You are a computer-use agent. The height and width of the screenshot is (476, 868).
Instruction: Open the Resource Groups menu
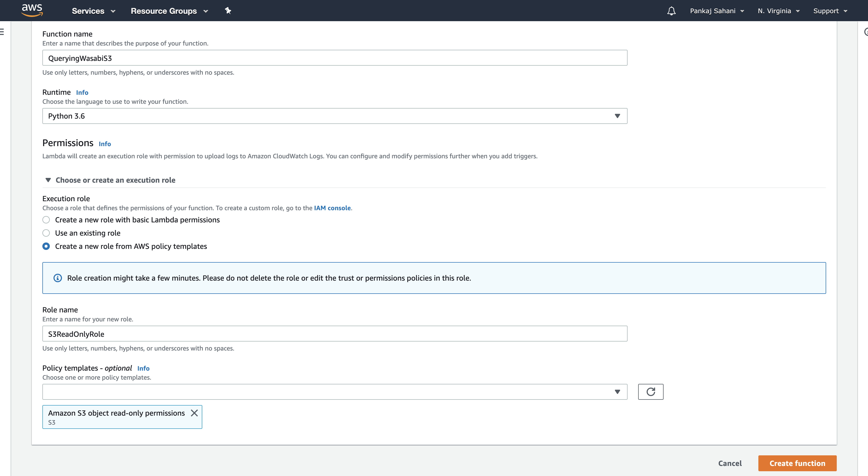coord(169,11)
